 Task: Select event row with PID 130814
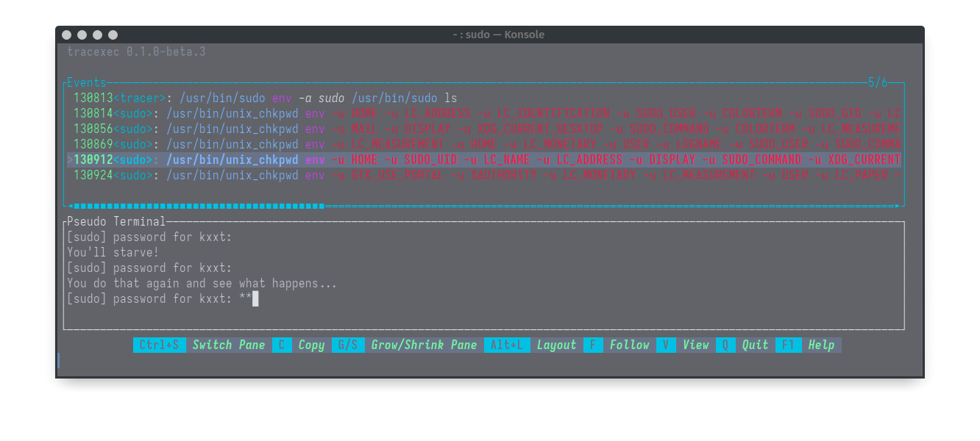point(484,113)
